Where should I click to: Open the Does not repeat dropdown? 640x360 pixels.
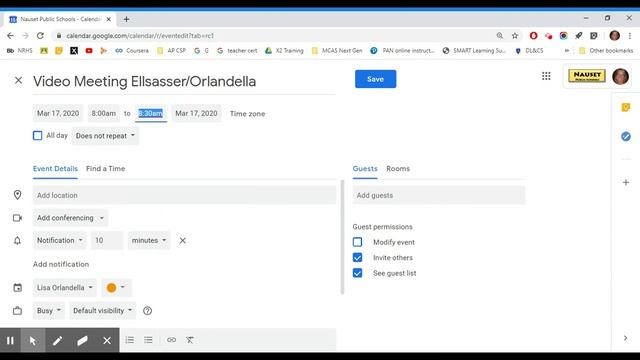tap(105, 136)
